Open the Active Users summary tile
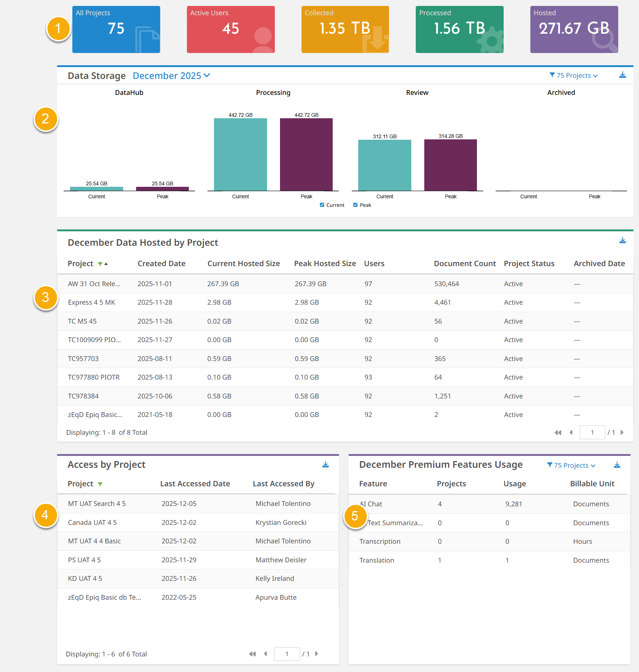 pyautogui.click(x=230, y=29)
